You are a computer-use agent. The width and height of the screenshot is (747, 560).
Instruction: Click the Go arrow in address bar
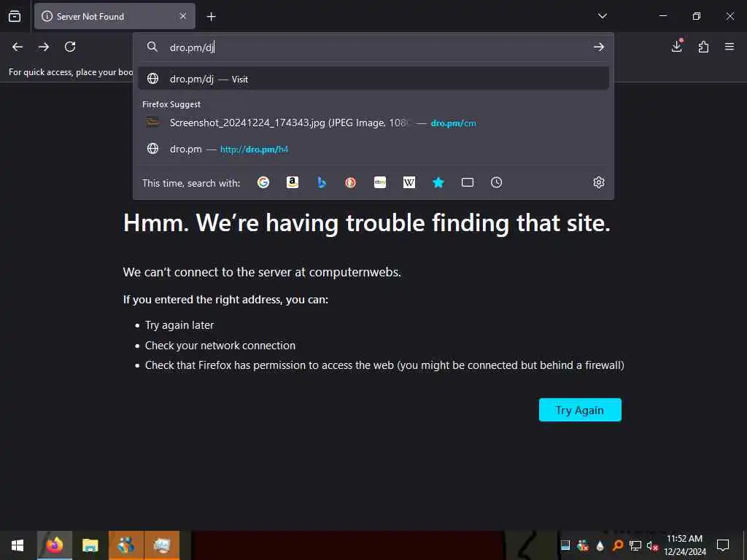(599, 47)
